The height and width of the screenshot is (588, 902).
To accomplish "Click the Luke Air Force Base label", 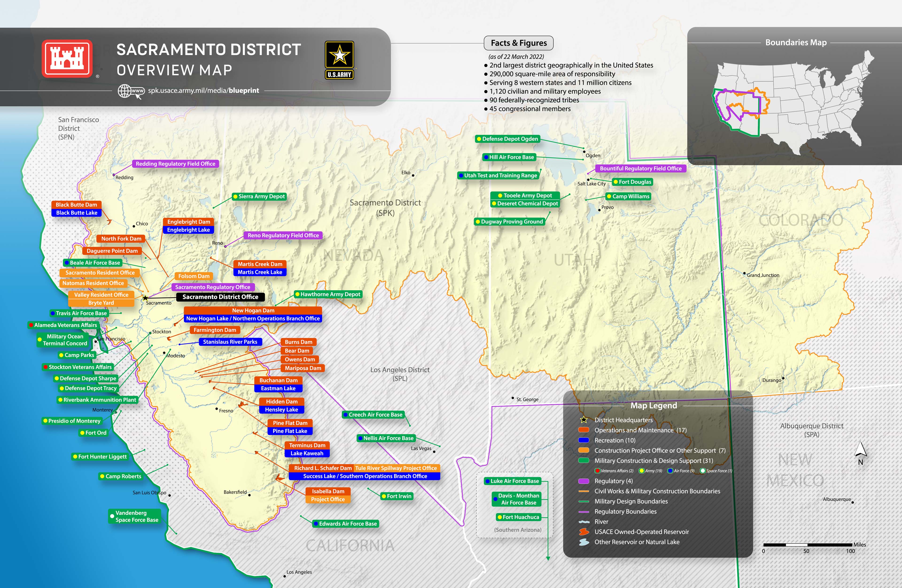I will click(x=513, y=481).
